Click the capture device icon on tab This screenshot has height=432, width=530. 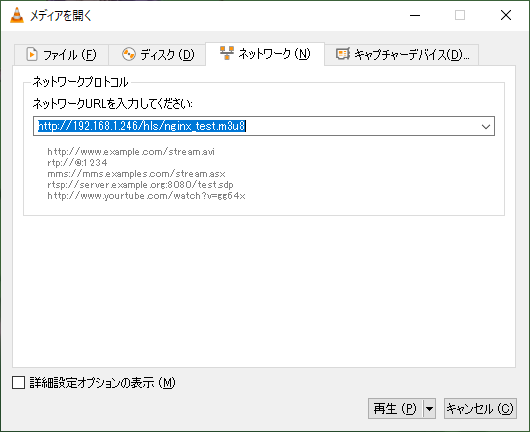click(343, 54)
